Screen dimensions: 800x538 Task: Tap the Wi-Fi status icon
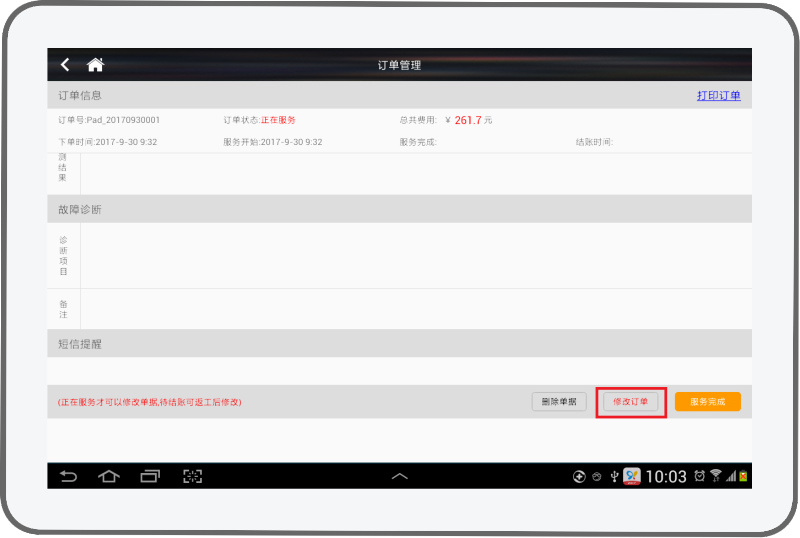(x=716, y=476)
